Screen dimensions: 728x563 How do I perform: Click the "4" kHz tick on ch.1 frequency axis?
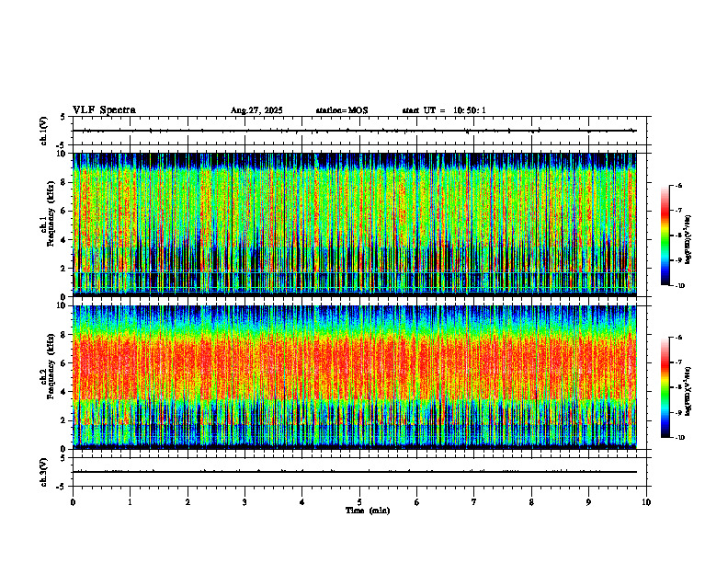(64, 240)
